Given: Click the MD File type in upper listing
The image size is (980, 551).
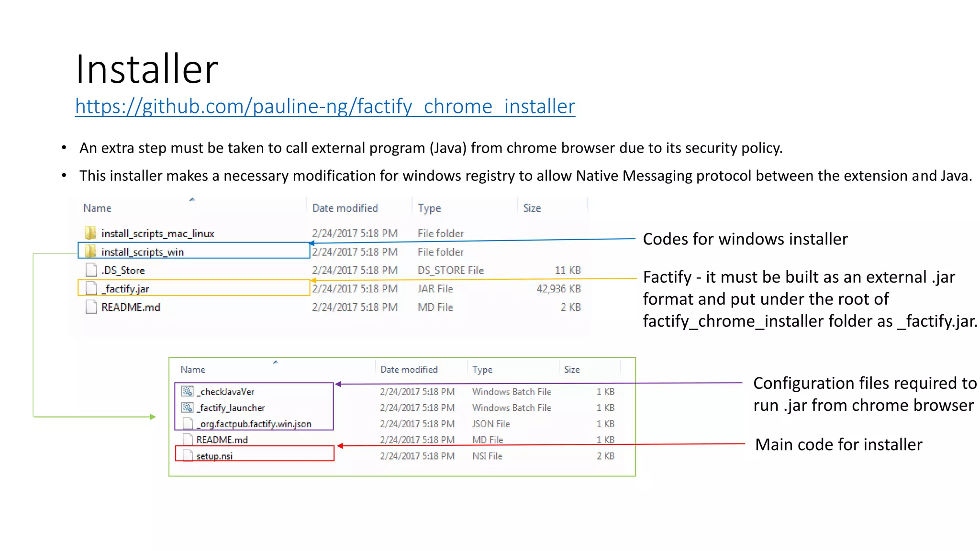Looking at the screenshot, I should tap(435, 307).
